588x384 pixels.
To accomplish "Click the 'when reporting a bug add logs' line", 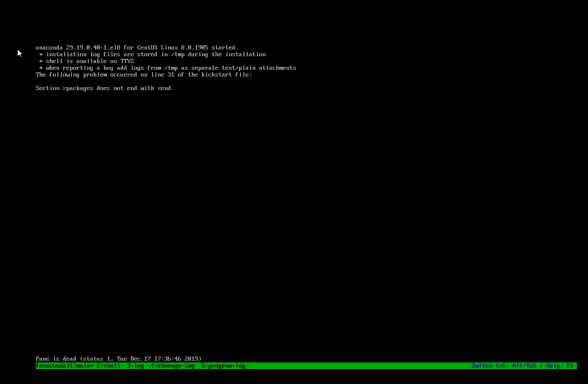I will pos(167,68).
